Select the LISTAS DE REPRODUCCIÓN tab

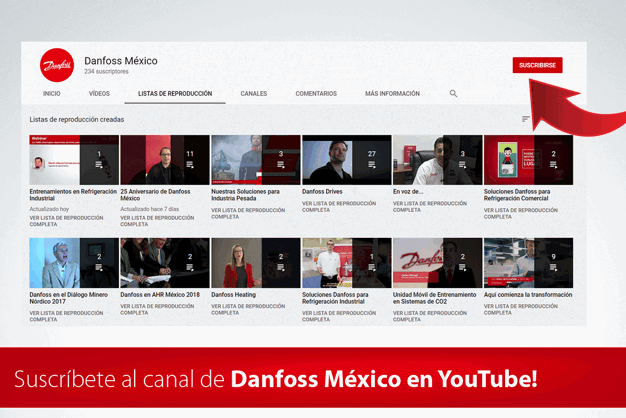tap(175, 93)
